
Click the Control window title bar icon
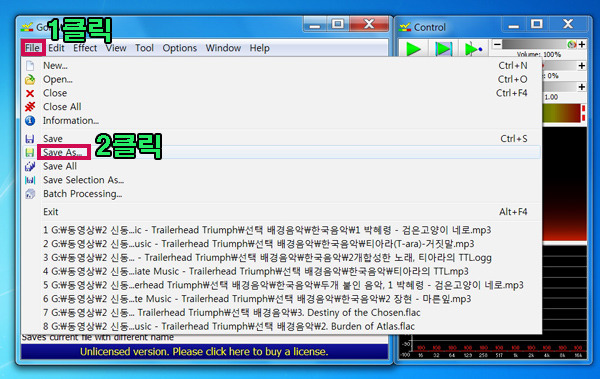tap(405, 27)
